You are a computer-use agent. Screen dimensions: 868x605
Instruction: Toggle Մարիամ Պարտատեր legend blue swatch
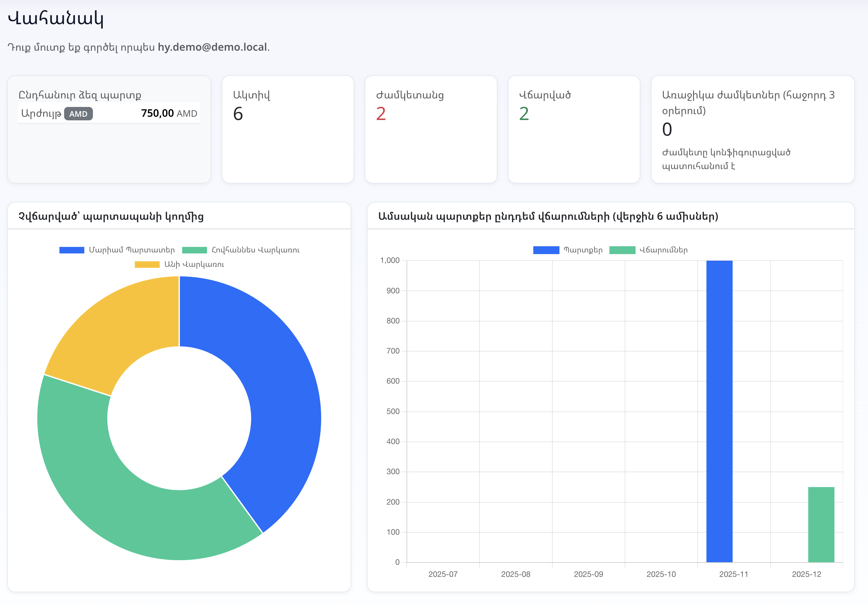click(72, 250)
